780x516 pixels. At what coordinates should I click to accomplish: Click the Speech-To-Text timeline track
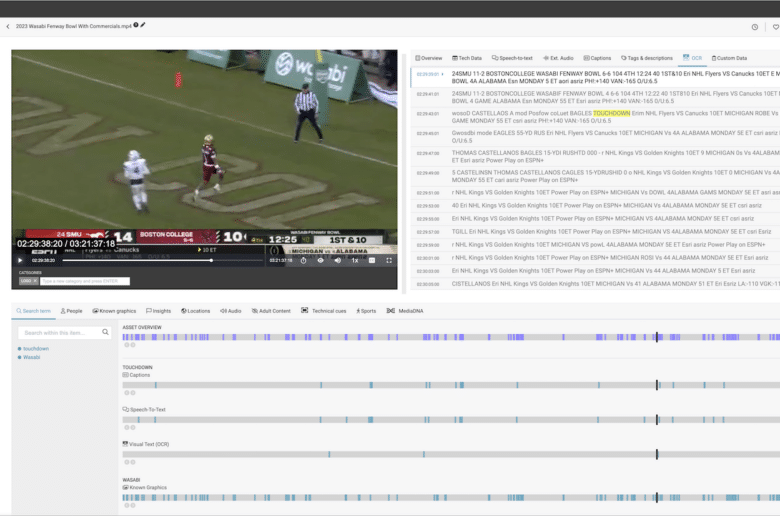coord(451,420)
